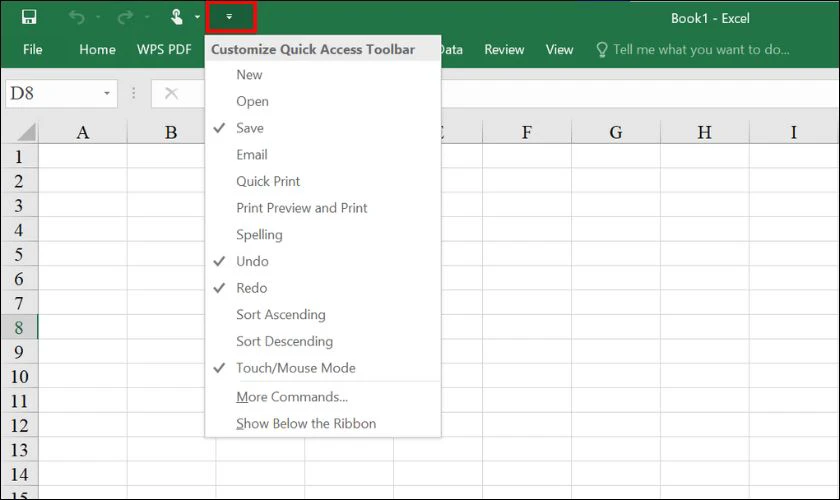Select column F header
The width and height of the screenshot is (840, 500).
click(527, 132)
